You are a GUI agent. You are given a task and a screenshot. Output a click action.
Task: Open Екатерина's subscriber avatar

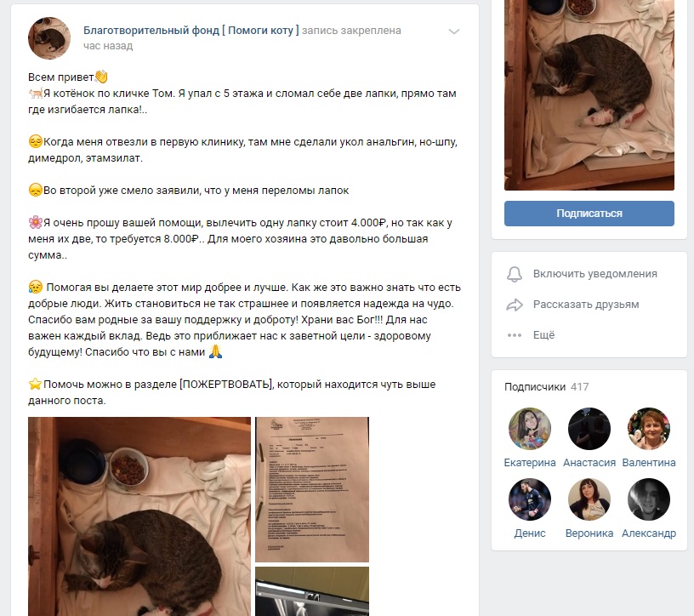click(x=530, y=429)
